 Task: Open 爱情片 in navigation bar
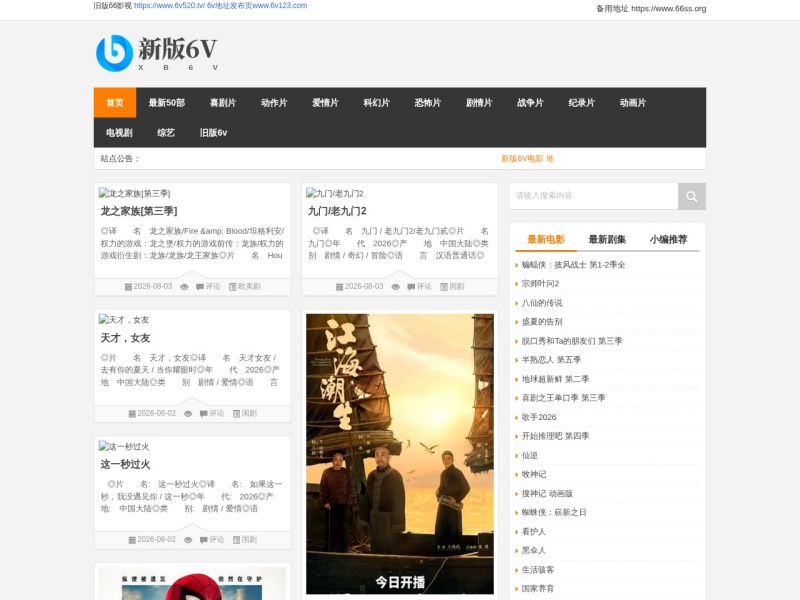point(326,103)
